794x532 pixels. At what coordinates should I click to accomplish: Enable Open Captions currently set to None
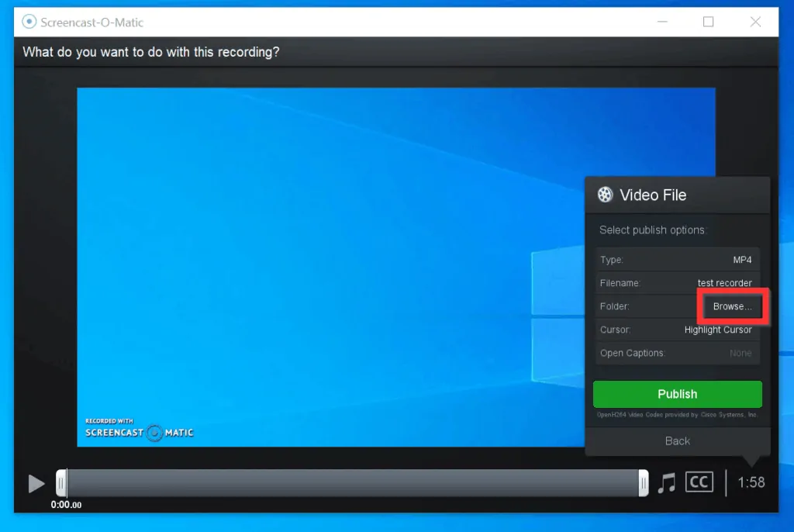[740, 353]
